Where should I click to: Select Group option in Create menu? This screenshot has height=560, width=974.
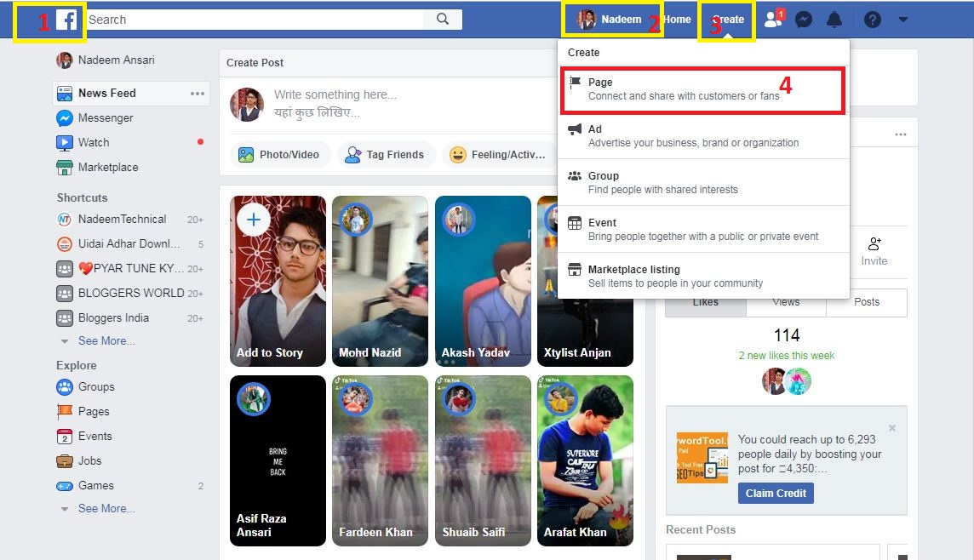pos(703,182)
